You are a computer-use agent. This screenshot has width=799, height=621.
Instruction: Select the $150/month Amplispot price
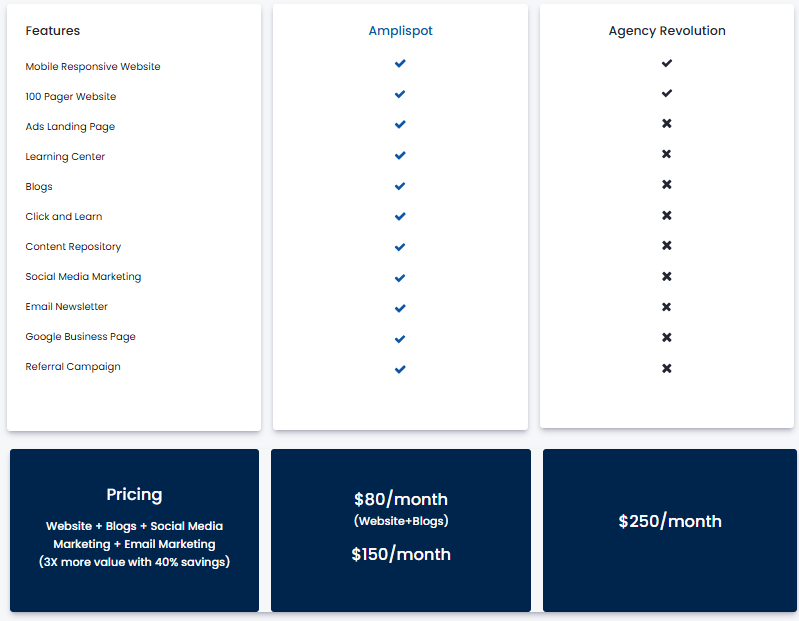pos(401,554)
